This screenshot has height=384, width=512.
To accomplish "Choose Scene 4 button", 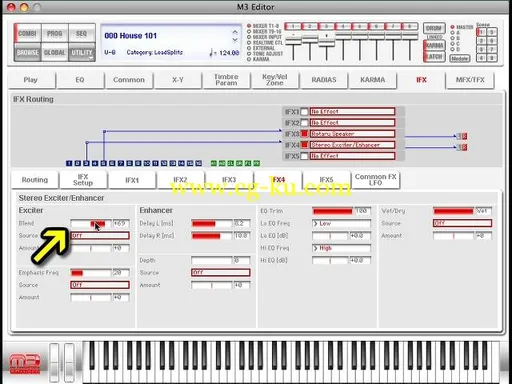I will (x=481, y=58).
